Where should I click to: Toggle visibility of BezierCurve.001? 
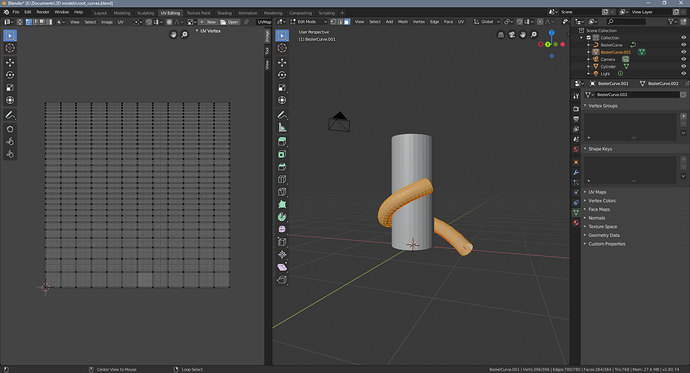pos(683,52)
